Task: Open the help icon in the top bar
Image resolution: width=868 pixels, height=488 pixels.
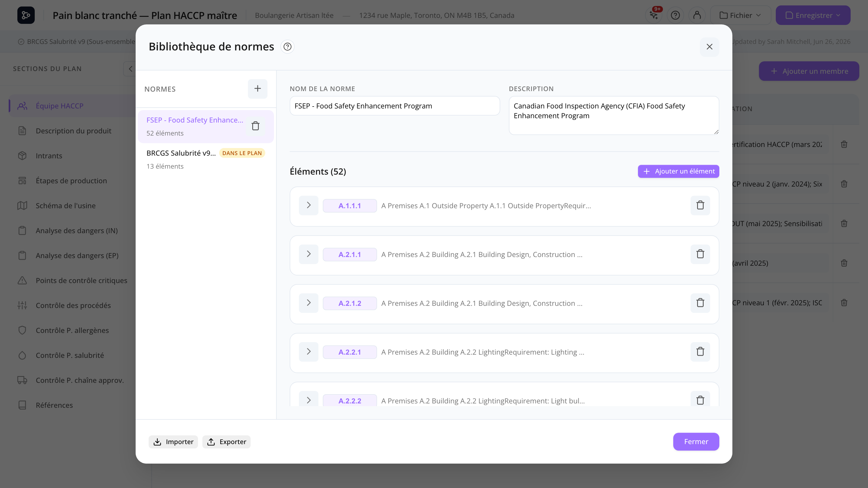Action: pyautogui.click(x=675, y=15)
